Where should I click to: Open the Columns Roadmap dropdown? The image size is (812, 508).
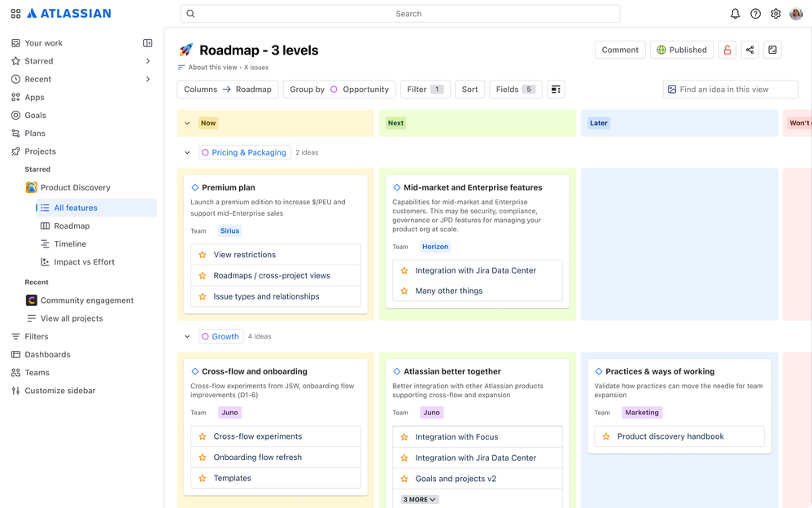pos(228,90)
